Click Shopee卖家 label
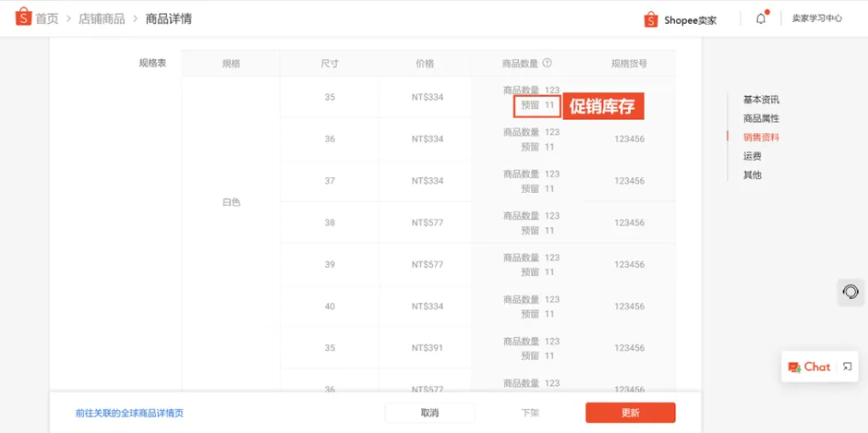Viewport: 868px width, 433px height. coord(691,20)
